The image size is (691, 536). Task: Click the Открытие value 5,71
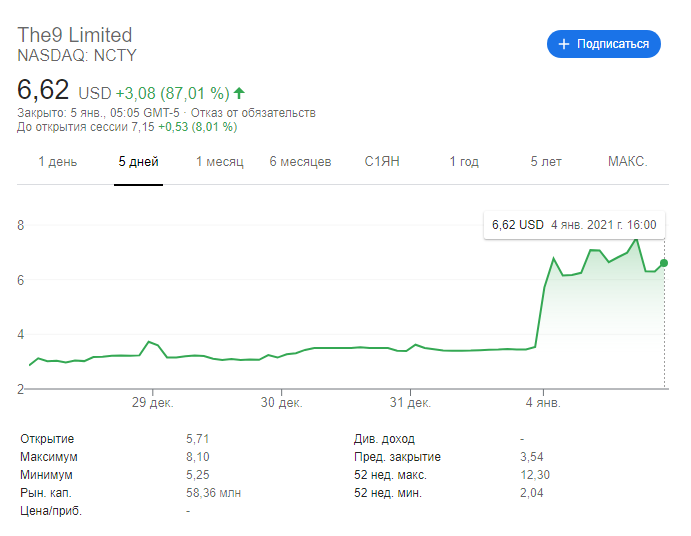(197, 439)
